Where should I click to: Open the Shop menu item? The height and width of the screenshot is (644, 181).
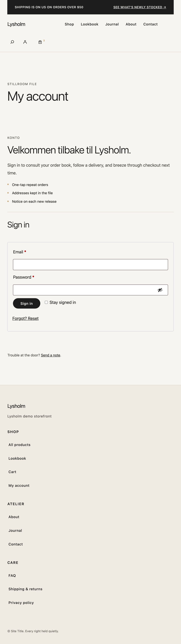[69, 24]
